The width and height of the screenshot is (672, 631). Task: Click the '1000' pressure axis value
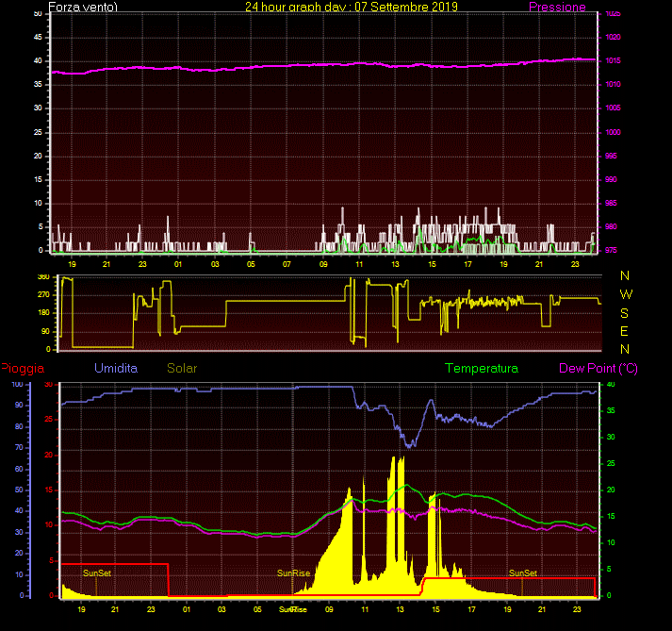pos(613,132)
